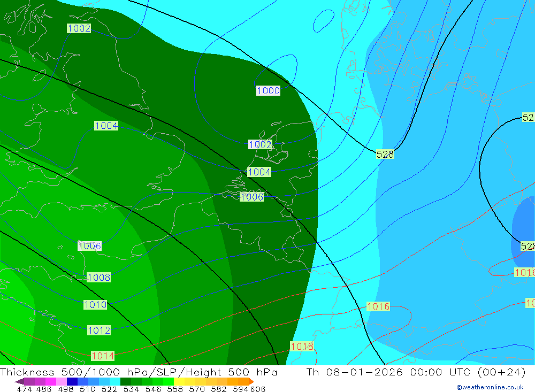Screen dimensions: 535x392
Task: Click the purple left arrow of the color bar
Action: click(19, 381)
